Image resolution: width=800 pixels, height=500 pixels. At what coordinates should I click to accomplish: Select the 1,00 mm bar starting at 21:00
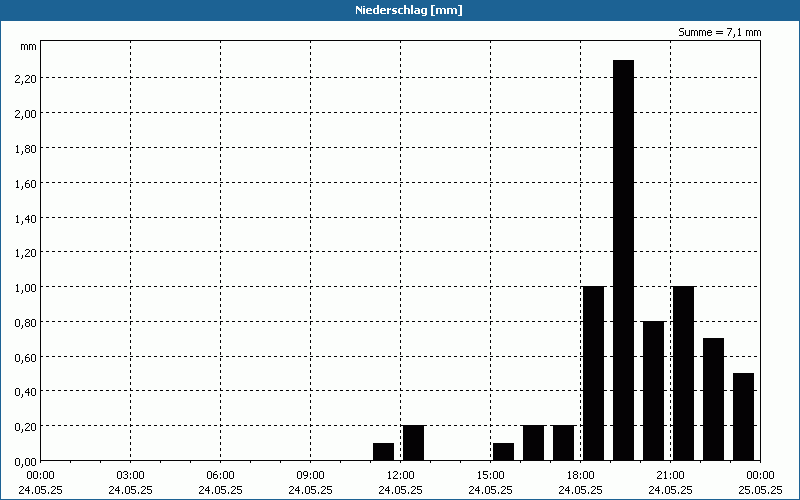[684, 373]
